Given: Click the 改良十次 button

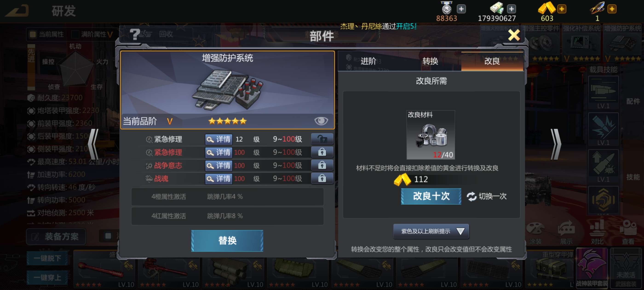Looking at the screenshot, I should (431, 196).
